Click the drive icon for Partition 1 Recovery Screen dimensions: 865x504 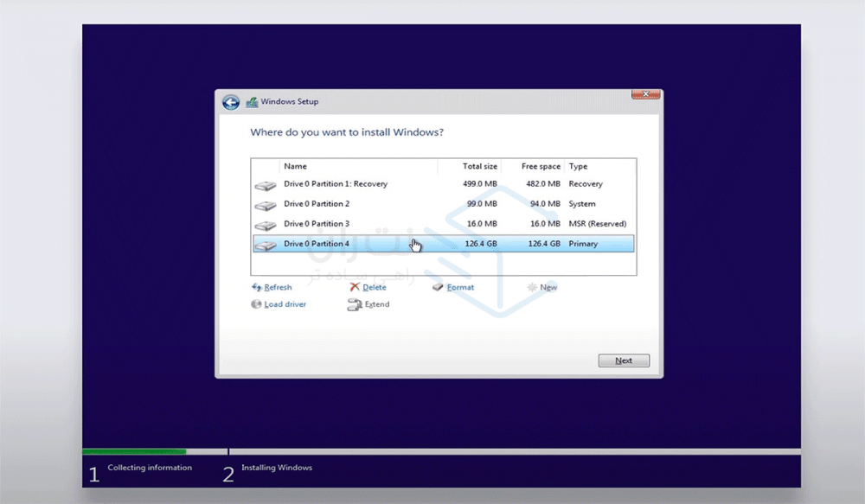pos(266,186)
